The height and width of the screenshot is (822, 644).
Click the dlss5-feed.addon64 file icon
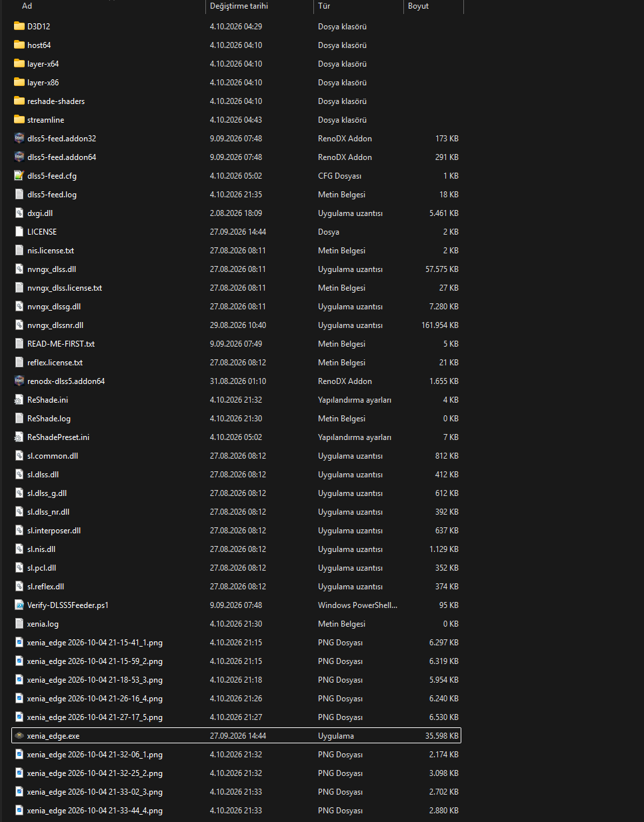pos(19,157)
